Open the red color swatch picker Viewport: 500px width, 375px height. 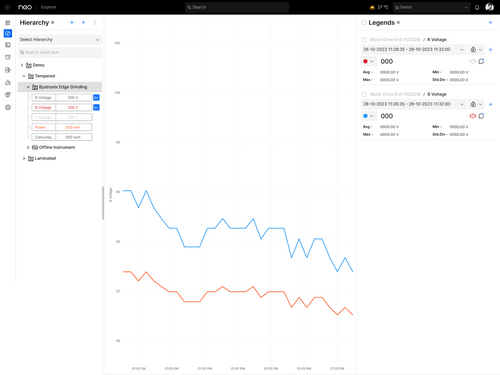point(368,61)
